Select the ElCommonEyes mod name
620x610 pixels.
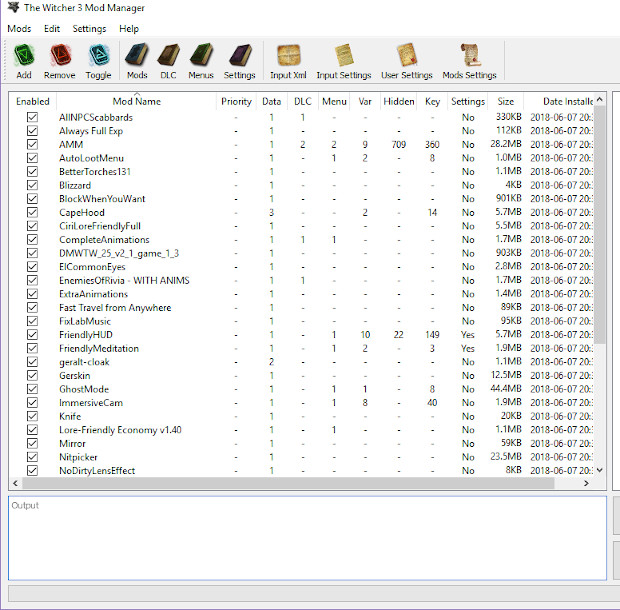[92, 267]
